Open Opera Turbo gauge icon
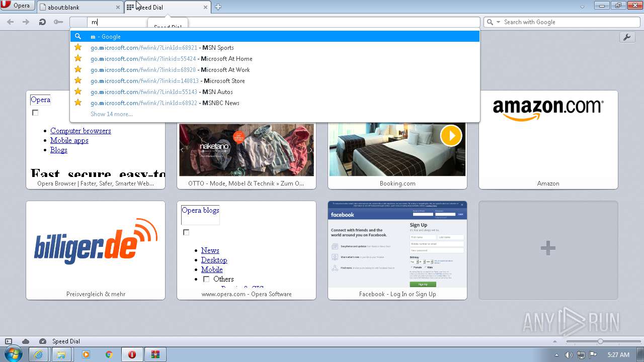This screenshot has height=362, width=644. [43, 341]
